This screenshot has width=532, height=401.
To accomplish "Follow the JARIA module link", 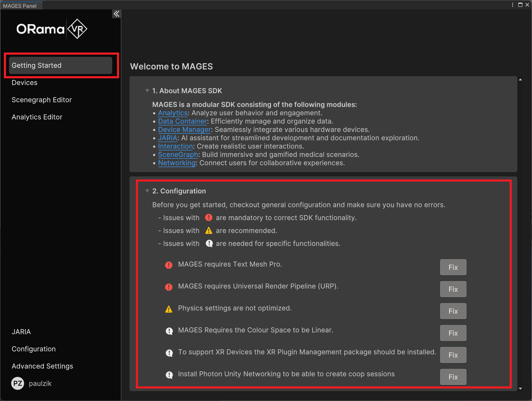I will [x=167, y=138].
